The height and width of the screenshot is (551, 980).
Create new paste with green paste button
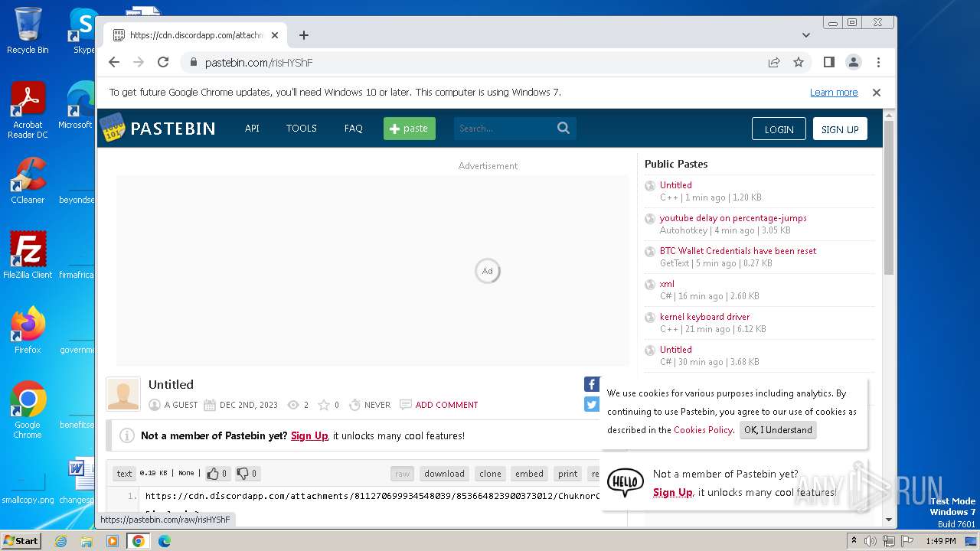[410, 129]
